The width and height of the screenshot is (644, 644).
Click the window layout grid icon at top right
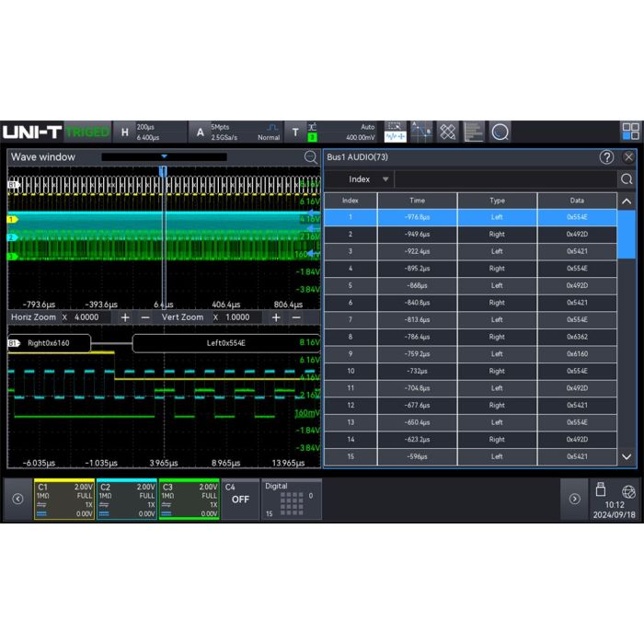630,132
